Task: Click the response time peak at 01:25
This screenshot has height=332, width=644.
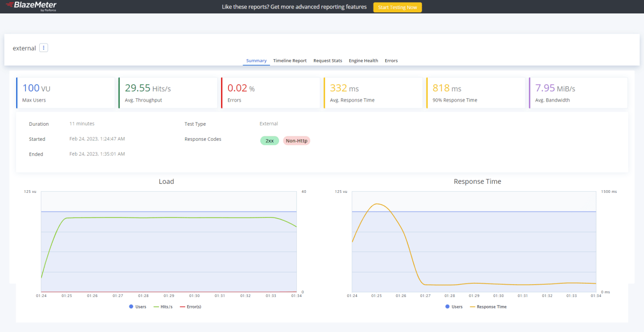Action: [377, 204]
